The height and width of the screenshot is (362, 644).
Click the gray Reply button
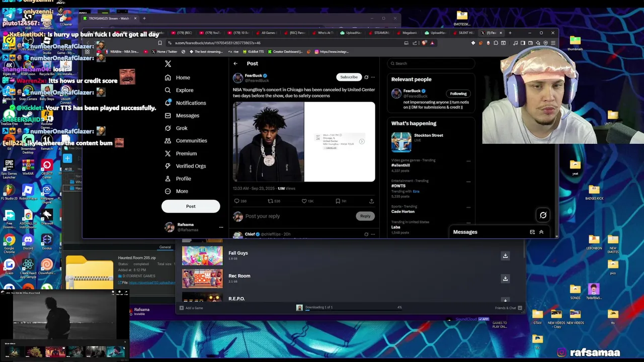[365, 216]
